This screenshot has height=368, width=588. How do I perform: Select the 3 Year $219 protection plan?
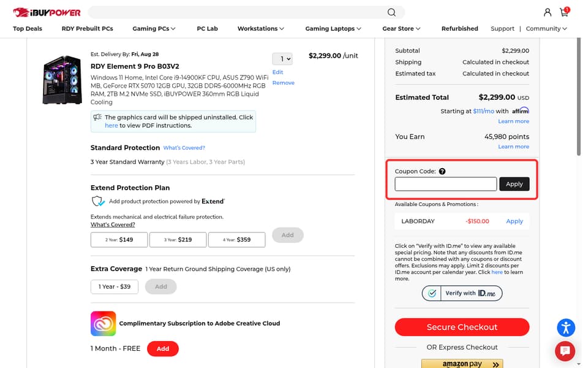pyautogui.click(x=178, y=240)
